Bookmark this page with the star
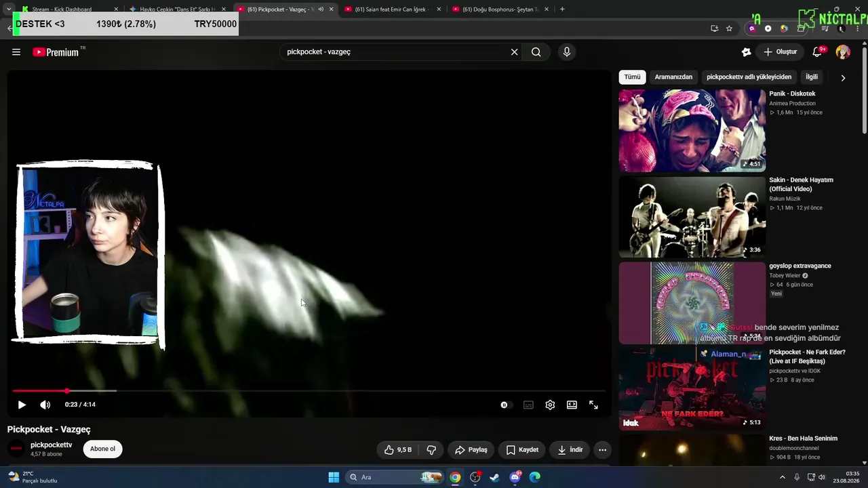This screenshot has height=488, width=868. (x=729, y=28)
